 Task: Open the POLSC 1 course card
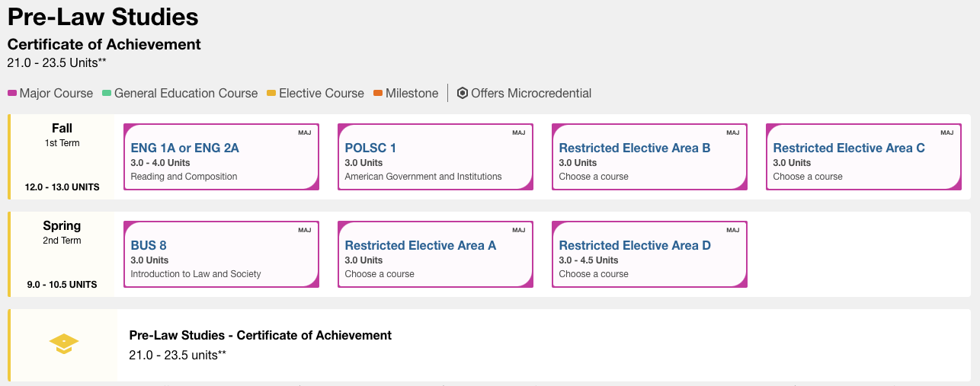pos(370,148)
